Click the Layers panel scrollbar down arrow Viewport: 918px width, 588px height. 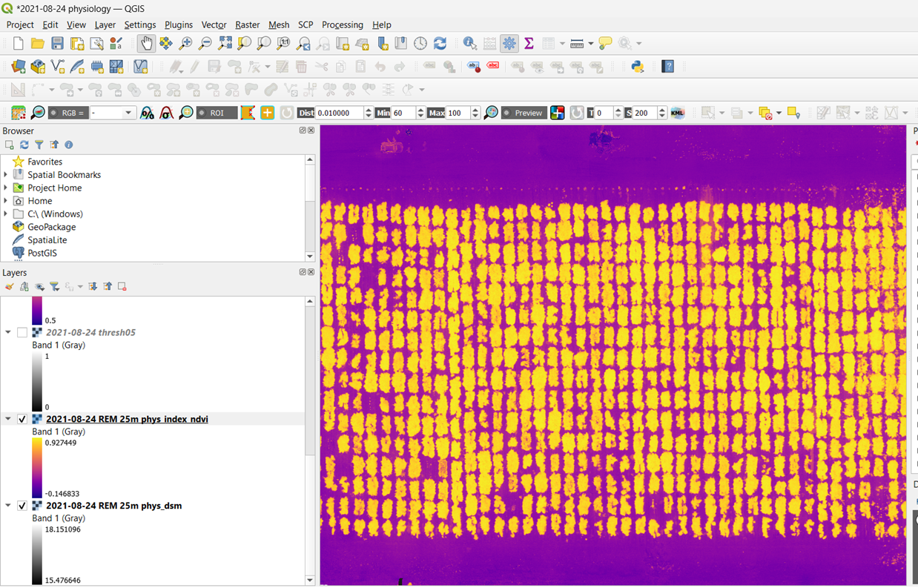[x=310, y=581]
